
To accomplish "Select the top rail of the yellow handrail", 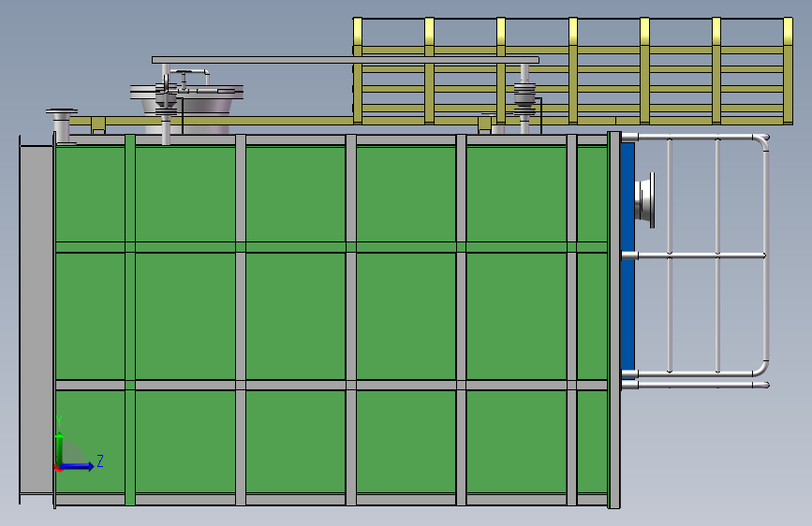I will click(x=573, y=19).
